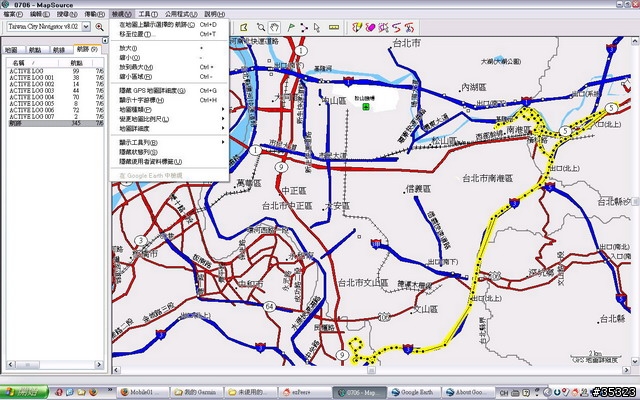Select the arrow Selection tool
This screenshot has height=400, width=640.
point(317,27)
